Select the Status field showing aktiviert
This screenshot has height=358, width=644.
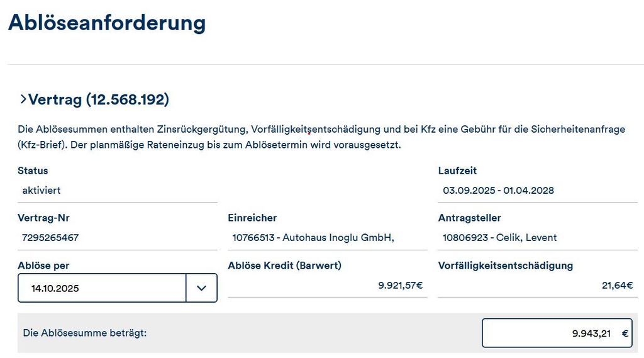point(118,190)
